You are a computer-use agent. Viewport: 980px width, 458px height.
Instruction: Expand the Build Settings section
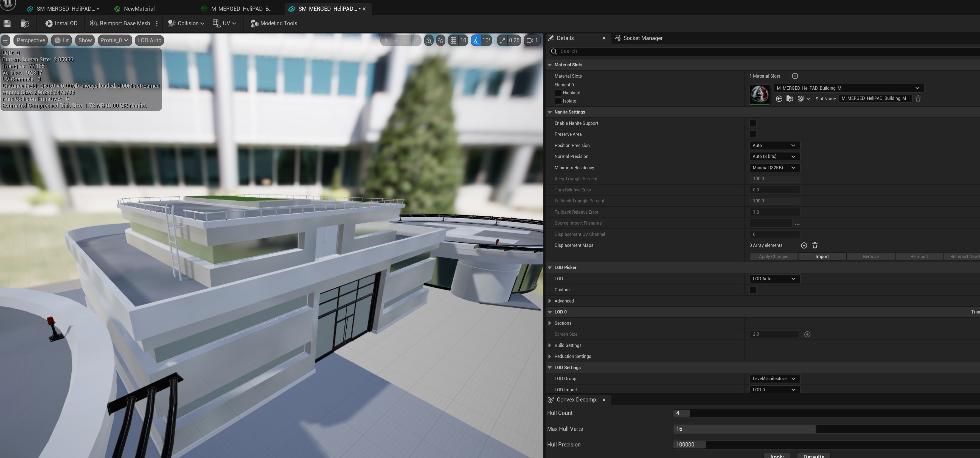550,345
